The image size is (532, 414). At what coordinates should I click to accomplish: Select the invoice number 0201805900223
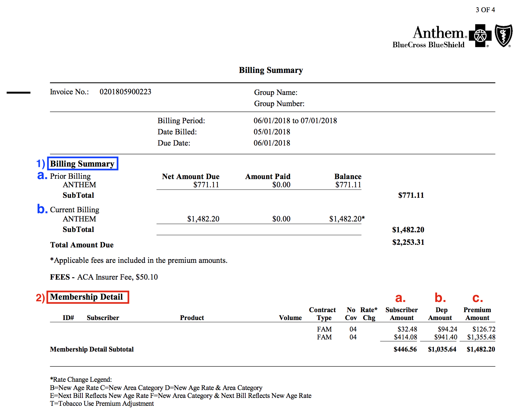tap(125, 92)
